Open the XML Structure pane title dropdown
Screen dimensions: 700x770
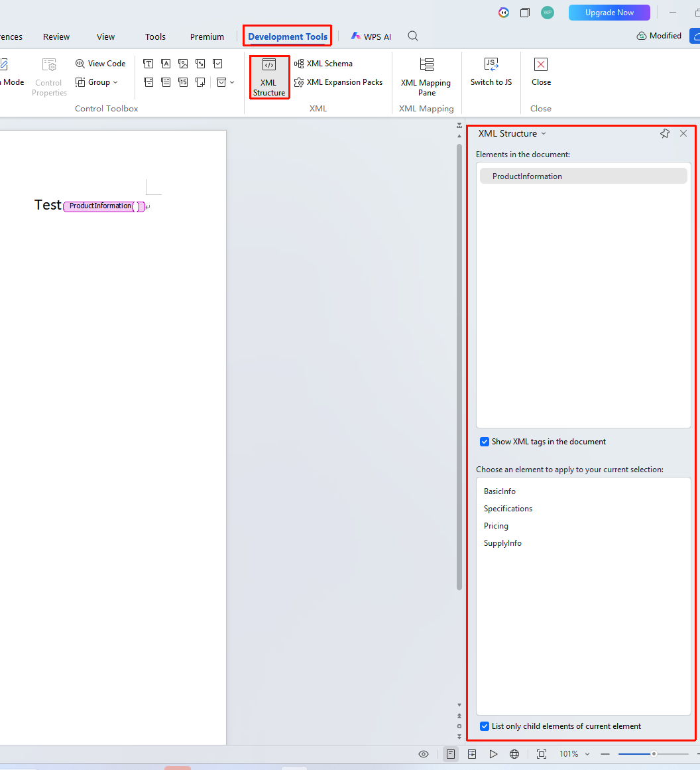(x=544, y=133)
